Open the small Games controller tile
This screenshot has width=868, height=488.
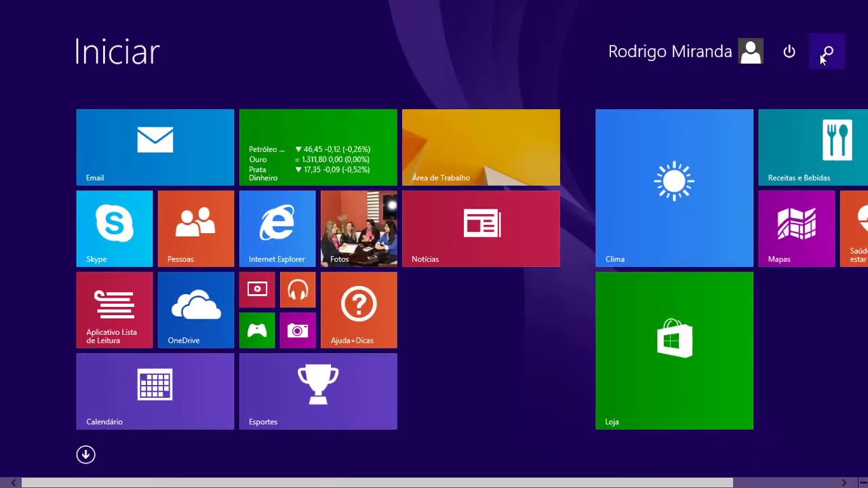click(257, 330)
